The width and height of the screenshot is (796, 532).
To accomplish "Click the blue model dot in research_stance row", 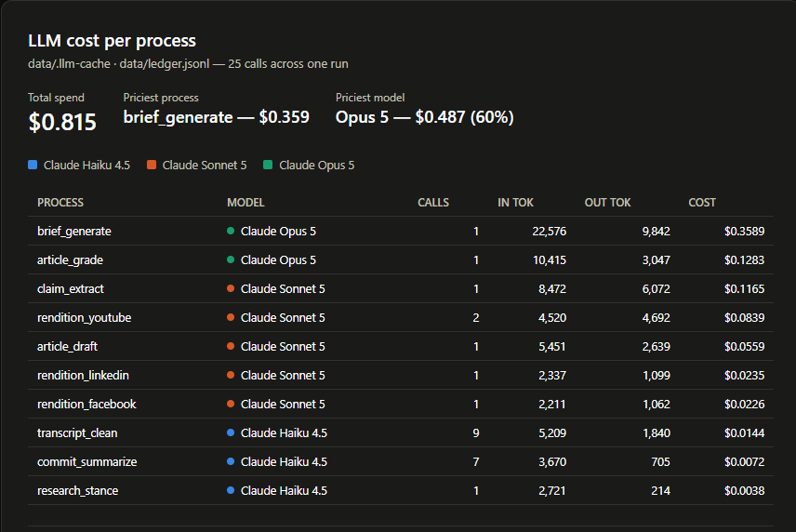I will pos(231,490).
